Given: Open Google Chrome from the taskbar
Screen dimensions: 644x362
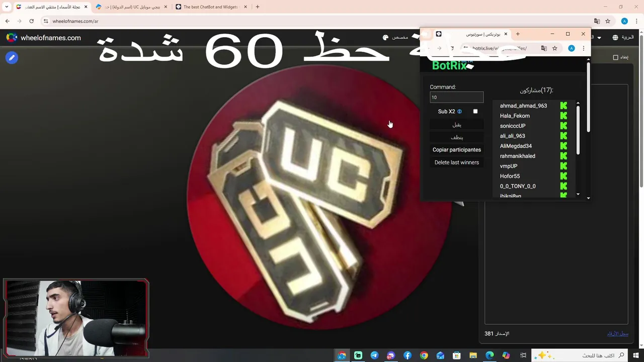Looking at the screenshot, I should click(424, 355).
